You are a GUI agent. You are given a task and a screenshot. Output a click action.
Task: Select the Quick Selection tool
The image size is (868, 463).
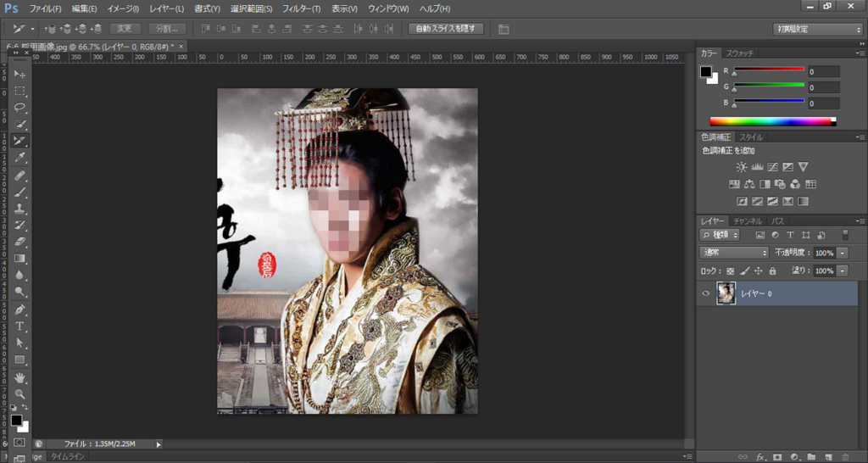(19, 124)
